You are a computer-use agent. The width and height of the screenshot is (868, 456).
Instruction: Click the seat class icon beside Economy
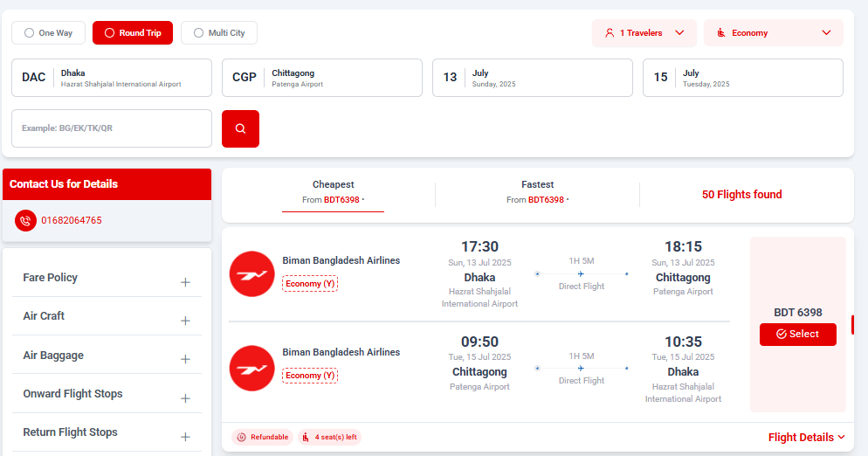click(721, 33)
